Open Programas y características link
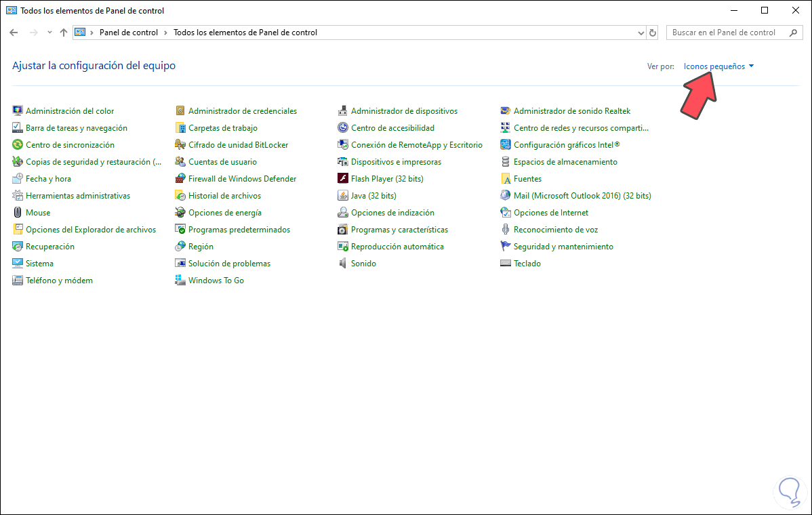The width and height of the screenshot is (812, 515). point(400,229)
